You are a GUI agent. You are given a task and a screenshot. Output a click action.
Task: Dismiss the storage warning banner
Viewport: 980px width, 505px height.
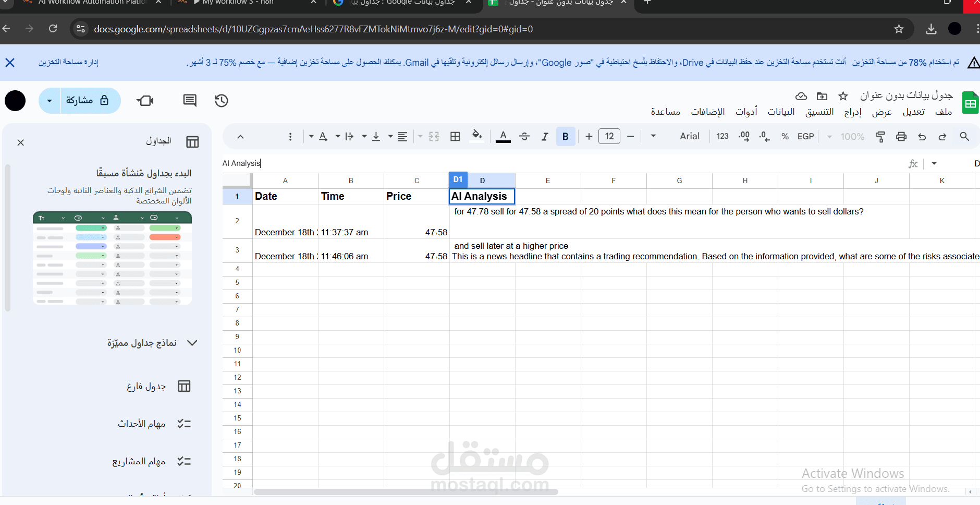(x=10, y=63)
